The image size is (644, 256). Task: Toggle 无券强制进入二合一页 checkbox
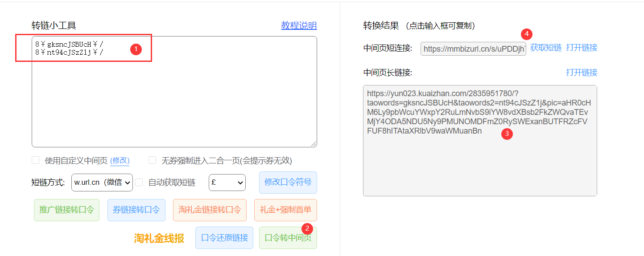coord(152,160)
